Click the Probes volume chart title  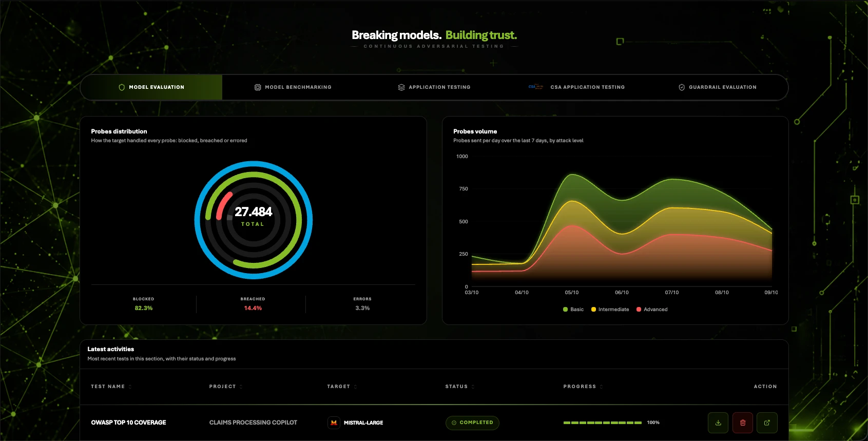coord(475,131)
